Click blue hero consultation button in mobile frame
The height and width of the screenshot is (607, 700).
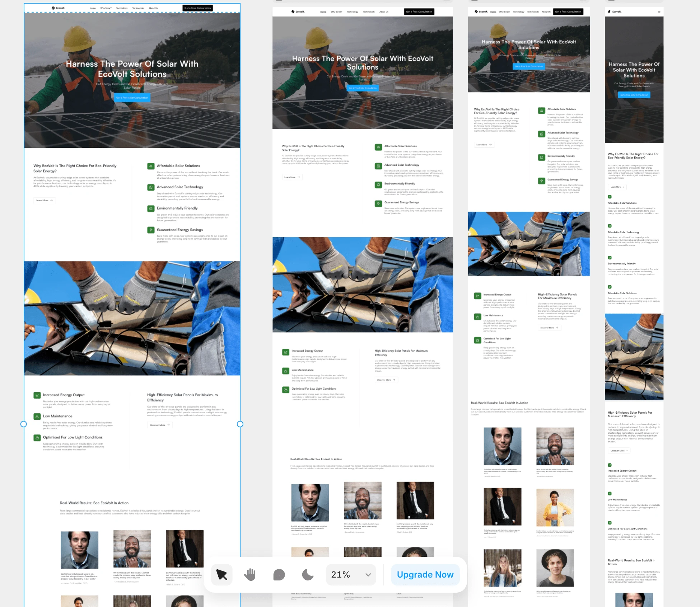pos(634,95)
